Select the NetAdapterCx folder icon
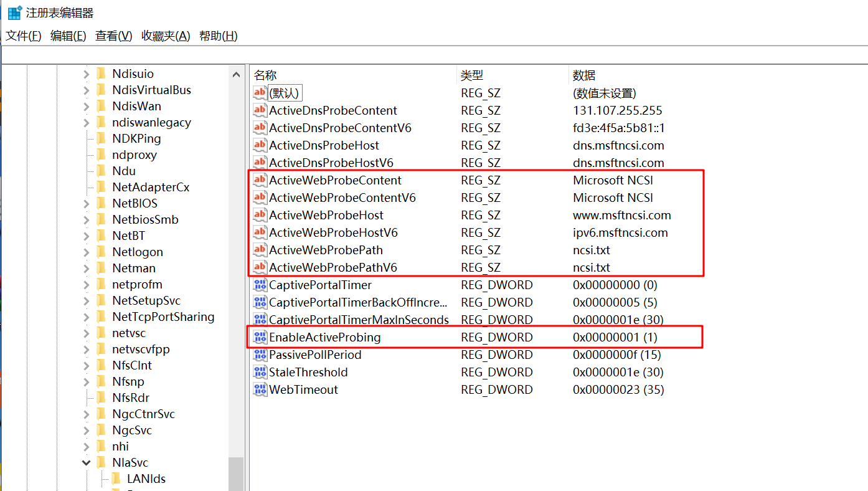The width and height of the screenshot is (868, 491). [101, 188]
